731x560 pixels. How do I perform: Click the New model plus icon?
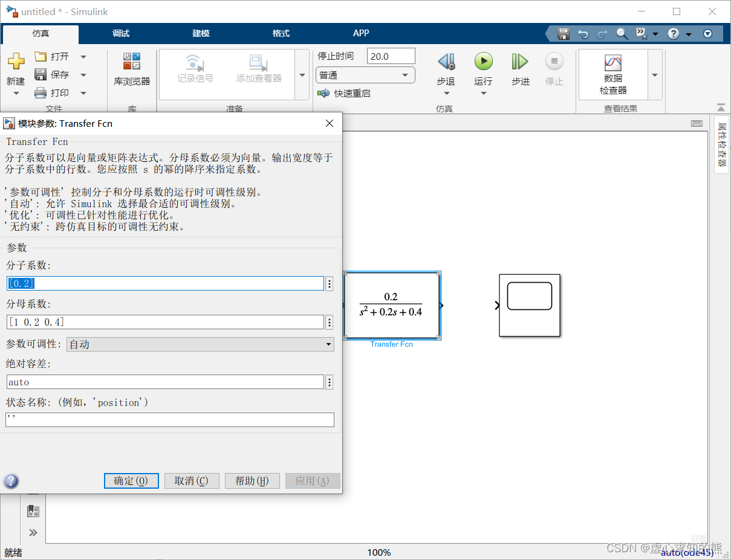pos(16,61)
